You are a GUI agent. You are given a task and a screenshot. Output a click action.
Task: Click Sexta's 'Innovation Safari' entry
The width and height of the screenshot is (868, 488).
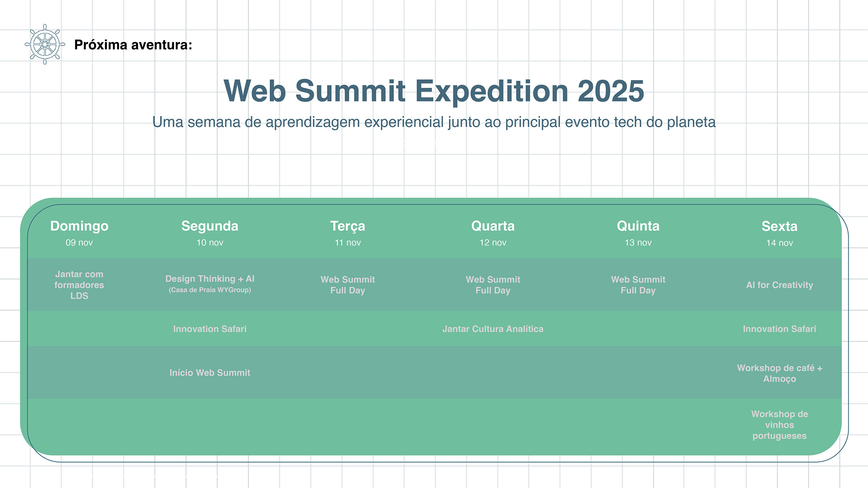[779, 329]
